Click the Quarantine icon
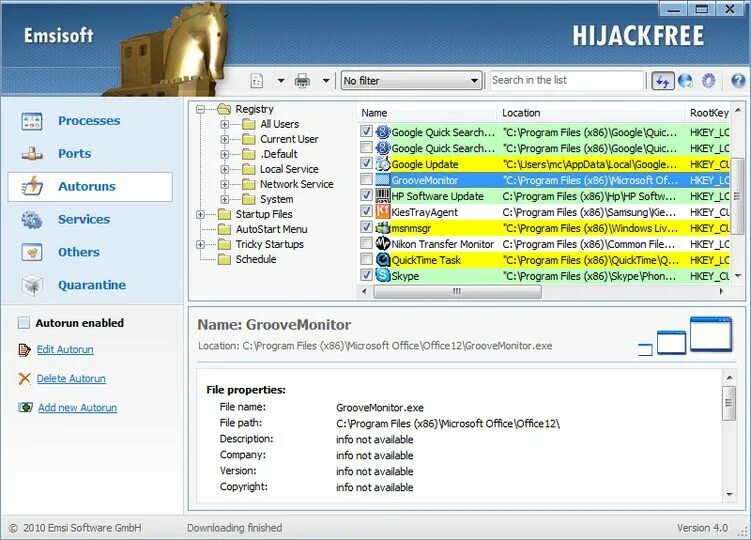Viewport: 751px width, 540px height. (x=32, y=285)
